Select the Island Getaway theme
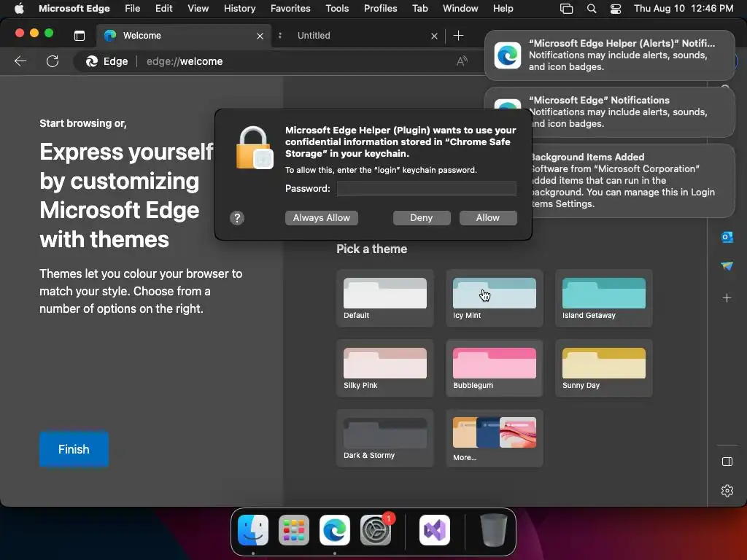The image size is (747, 560). [603, 298]
